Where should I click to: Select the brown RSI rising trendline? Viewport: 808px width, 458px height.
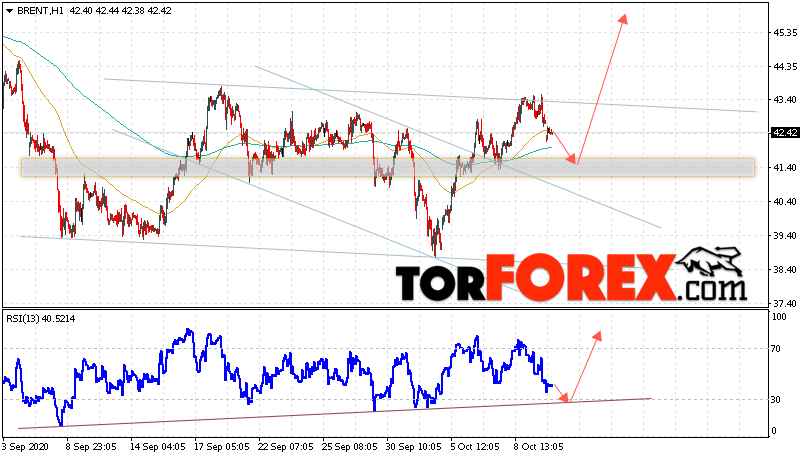[335, 413]
